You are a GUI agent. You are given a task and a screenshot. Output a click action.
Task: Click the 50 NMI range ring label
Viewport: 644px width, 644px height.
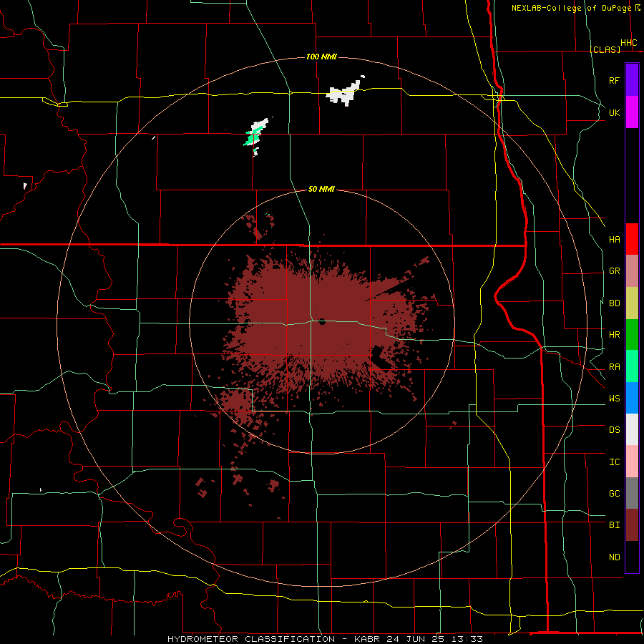[x=321, y=189]
